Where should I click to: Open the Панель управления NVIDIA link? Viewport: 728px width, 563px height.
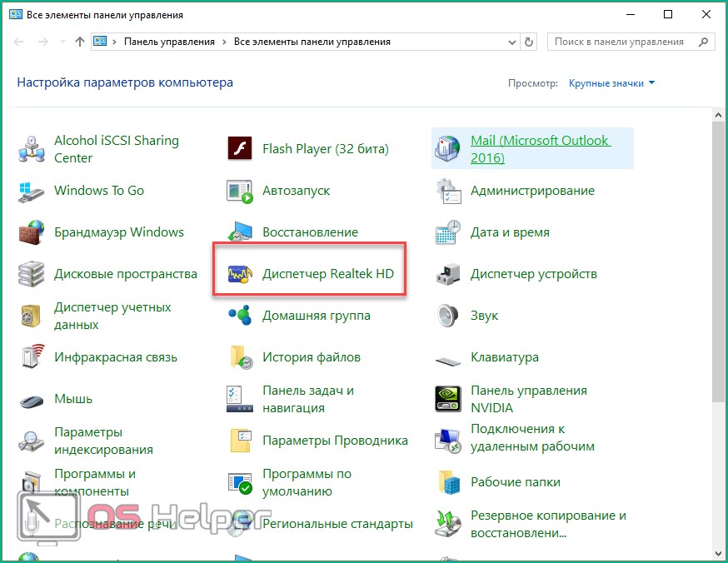(529, 399)
